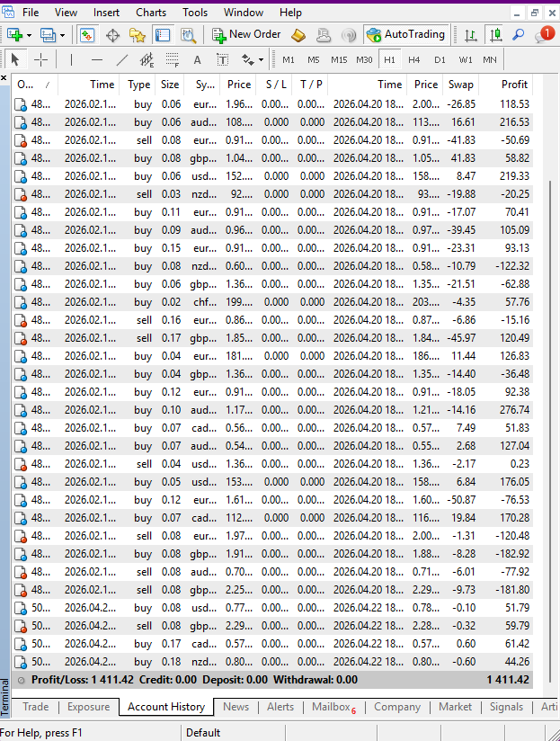Switch to the M1 timeframe

[288, 59]
